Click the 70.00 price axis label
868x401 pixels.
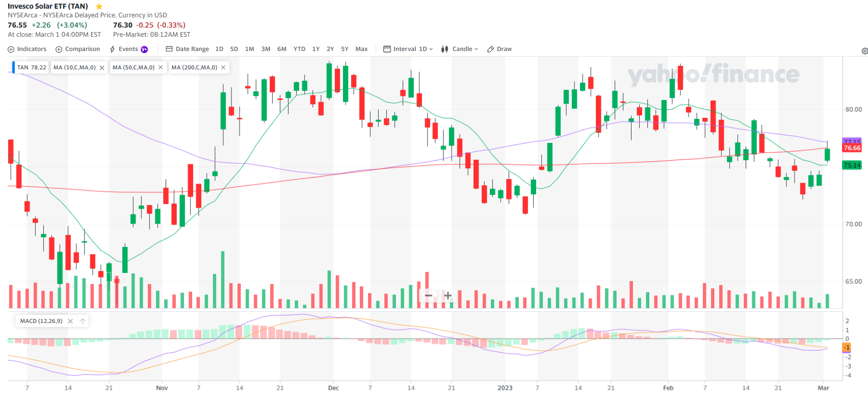[854, 224]
